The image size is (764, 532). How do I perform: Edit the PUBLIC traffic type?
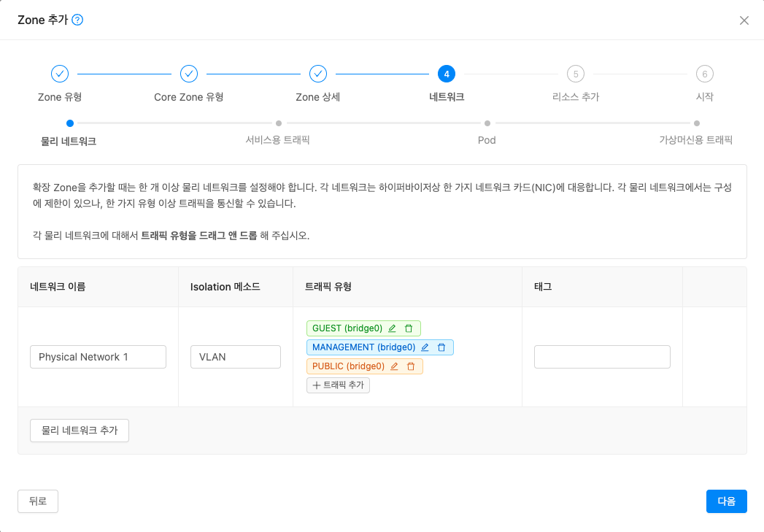pyautogui.click(x=394, y=366)
